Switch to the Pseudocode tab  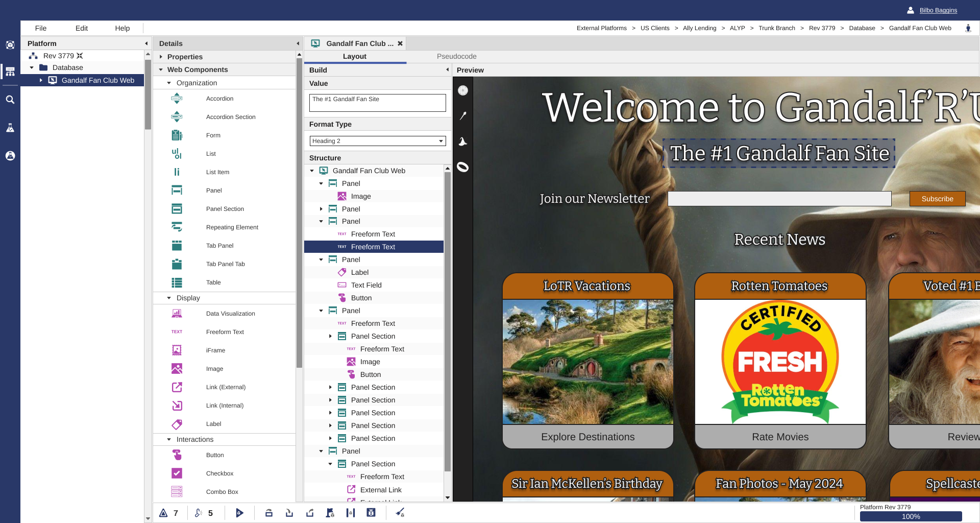click(x=456, y=56)
